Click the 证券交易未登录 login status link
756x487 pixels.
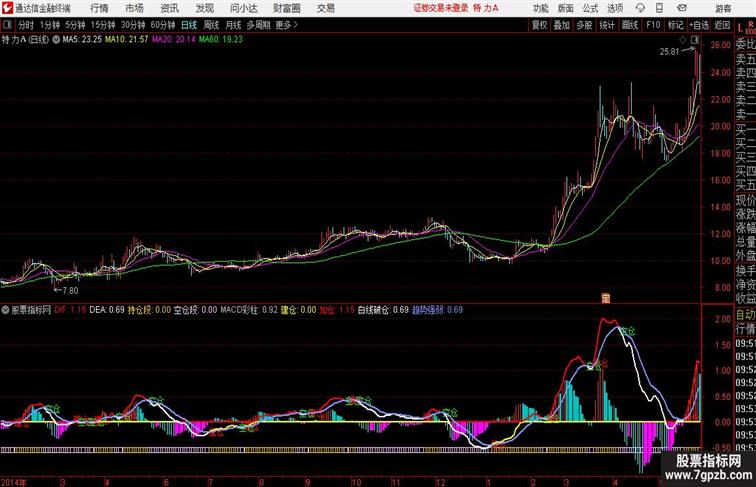click(x=441, y=8)
